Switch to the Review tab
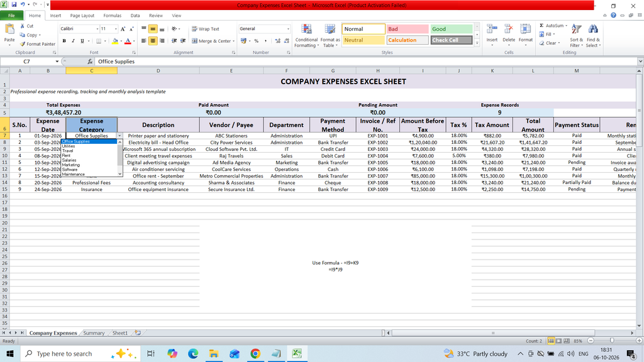Screen dimensions: 644x362 pyautogui.click(x=156, y=16)
